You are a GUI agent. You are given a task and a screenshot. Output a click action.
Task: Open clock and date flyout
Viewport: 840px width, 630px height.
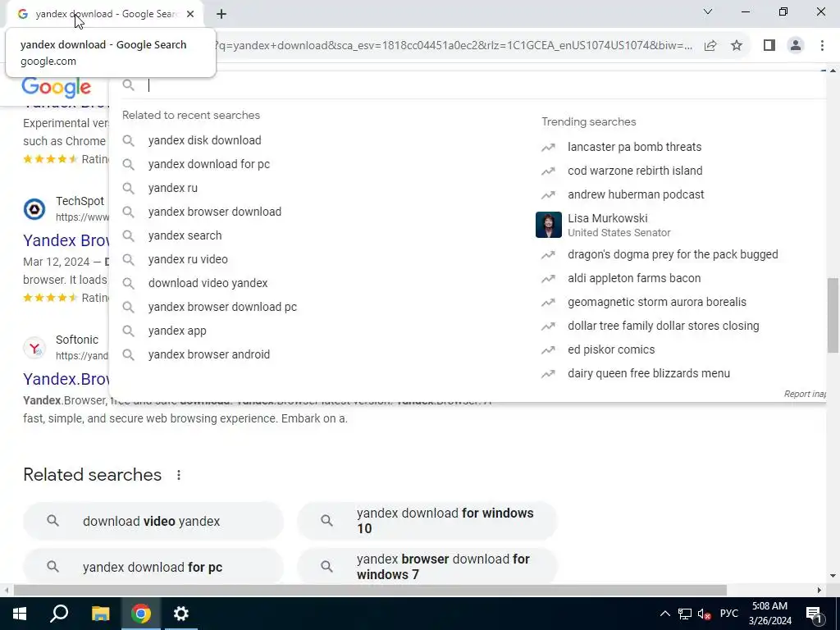point(769,614)
